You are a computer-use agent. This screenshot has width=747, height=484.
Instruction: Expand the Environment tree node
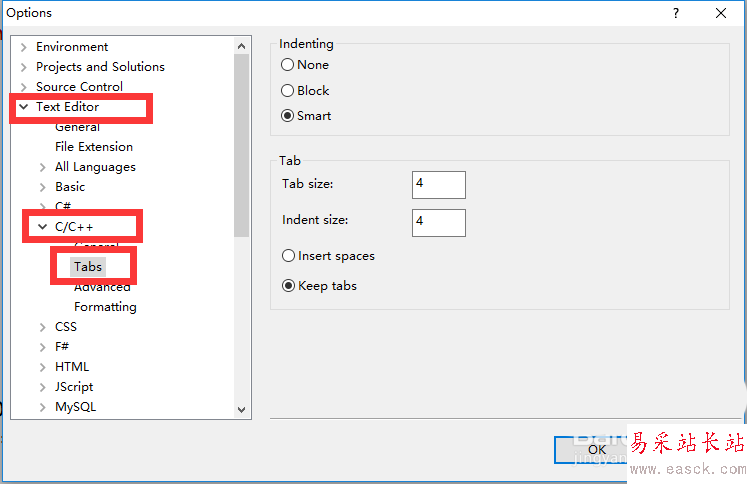(x=23, y=47)
